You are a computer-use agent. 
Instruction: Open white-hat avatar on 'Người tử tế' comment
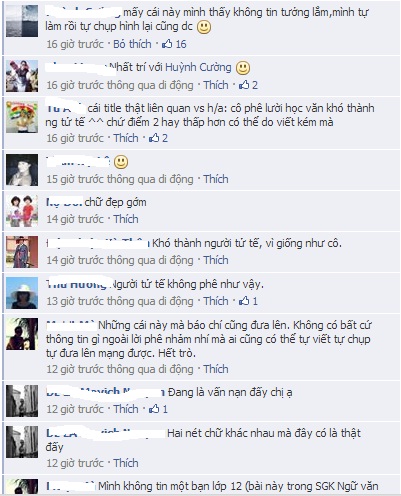point(22,293)
